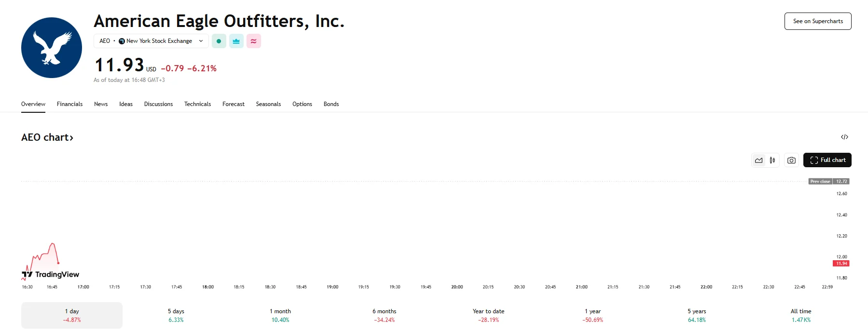
Task: Click the See on Supercharts button
Action: pyautogui.click(x=817, y=21)
